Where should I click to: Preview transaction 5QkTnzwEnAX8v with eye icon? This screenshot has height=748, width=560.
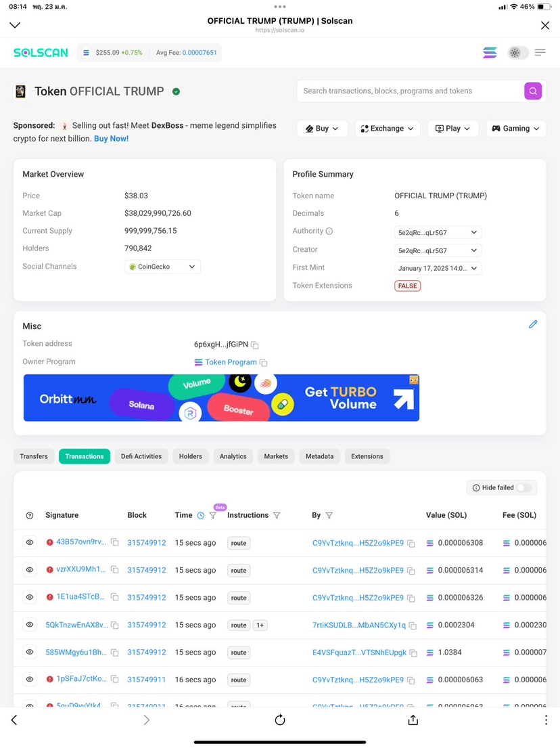tap(30, 625)
